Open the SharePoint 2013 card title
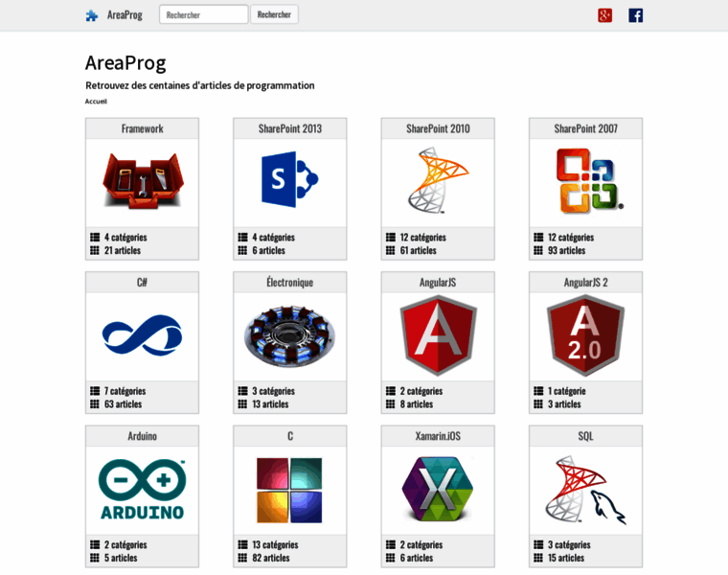728x575 pixels. click(x=289, y=128)
